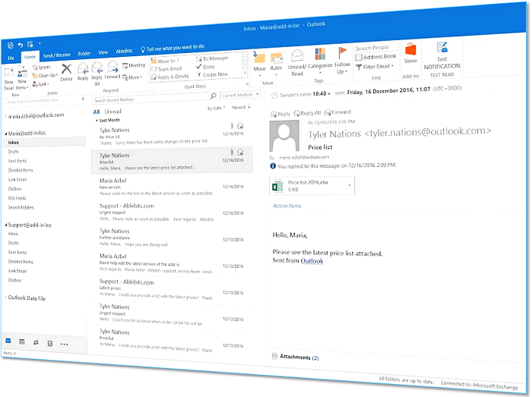Open the Folder tab

(84, 54)
